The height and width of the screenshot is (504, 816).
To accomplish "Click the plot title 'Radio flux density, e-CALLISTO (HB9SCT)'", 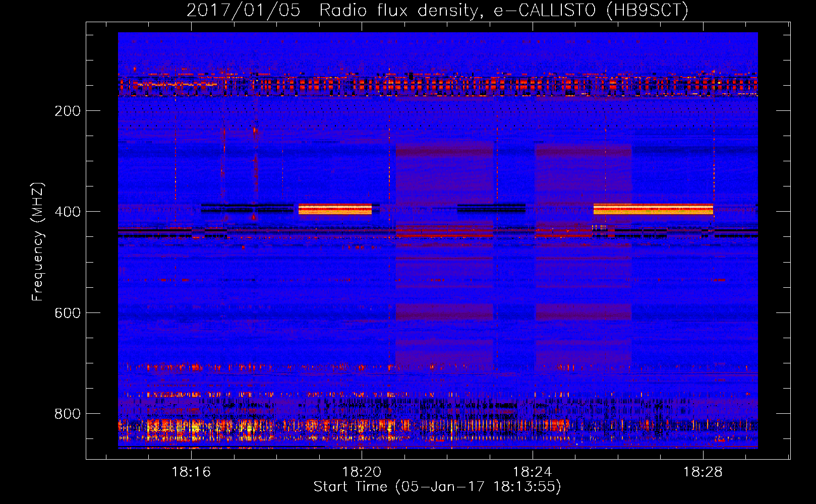I will tap(504, 10).
